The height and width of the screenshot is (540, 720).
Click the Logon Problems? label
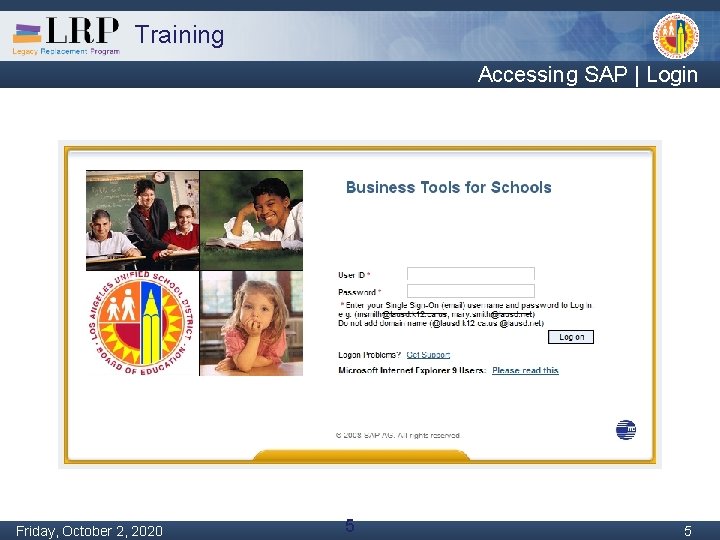370,355
